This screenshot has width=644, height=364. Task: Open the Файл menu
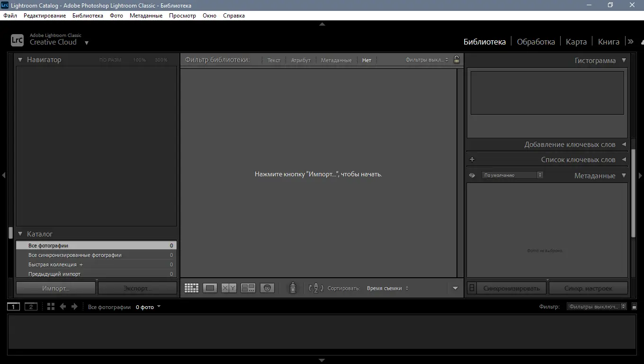(10, 16)
